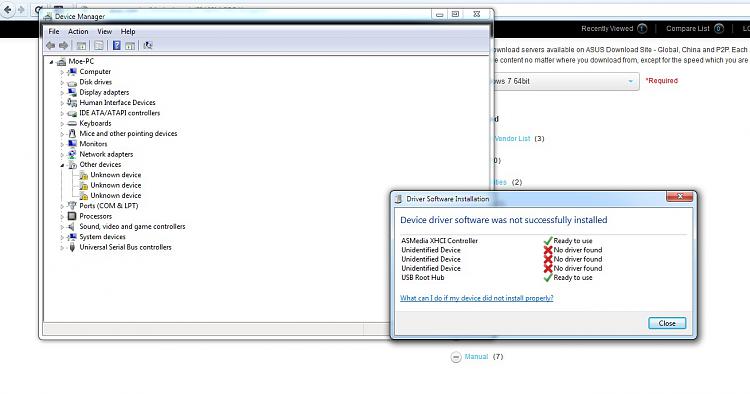Expand the Computer tree node arrow
Screen dimensions: 750x394
click(x=62, y=72)
